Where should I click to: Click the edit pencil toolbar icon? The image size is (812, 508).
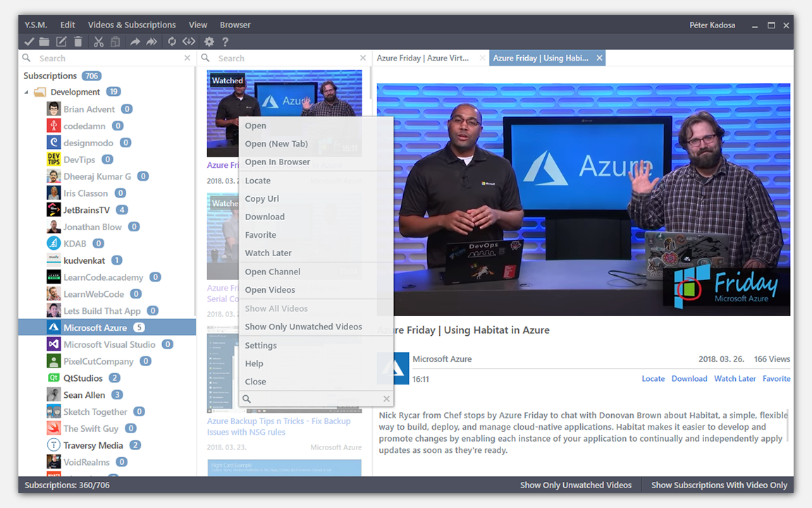coord(61,42)
